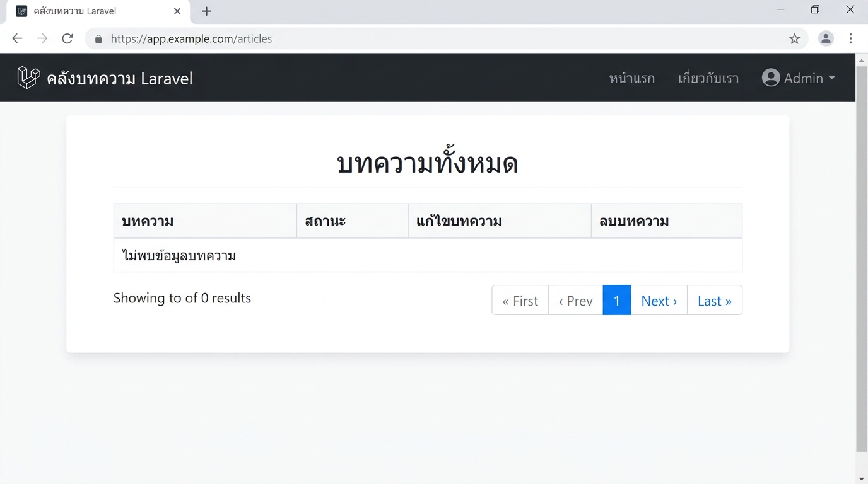Click the บทความ column header
This screenshot has width=868, height=484.
pos(206,221)
